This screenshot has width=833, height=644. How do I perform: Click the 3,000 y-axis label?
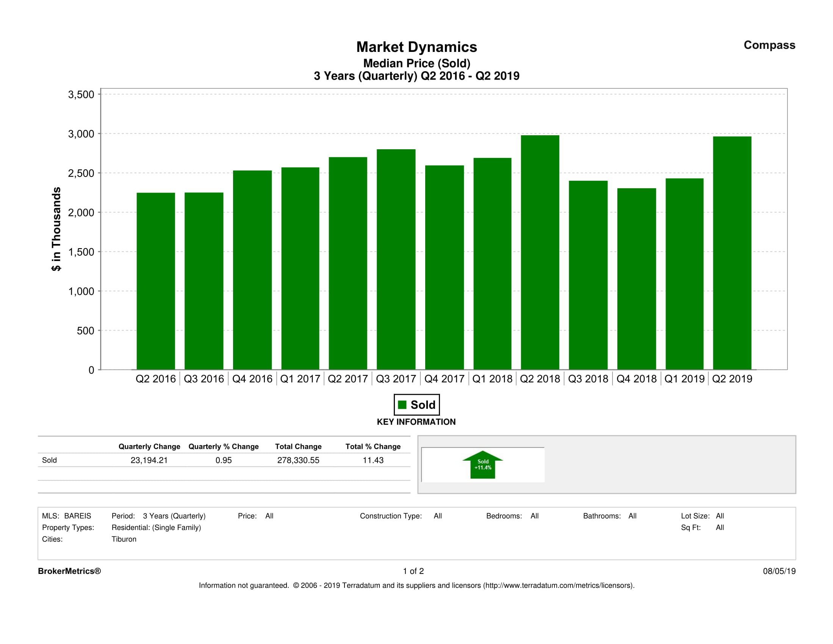(x=81, y=134)
